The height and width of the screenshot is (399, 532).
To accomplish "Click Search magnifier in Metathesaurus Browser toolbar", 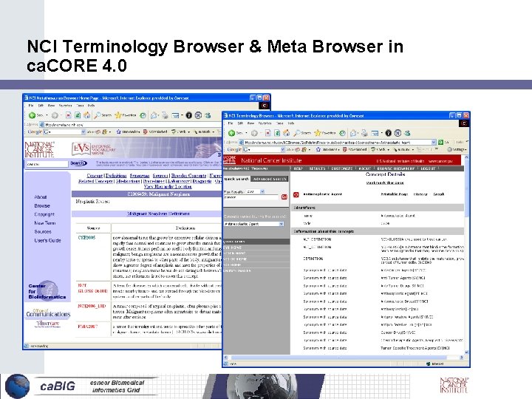I will click(98, 115).
